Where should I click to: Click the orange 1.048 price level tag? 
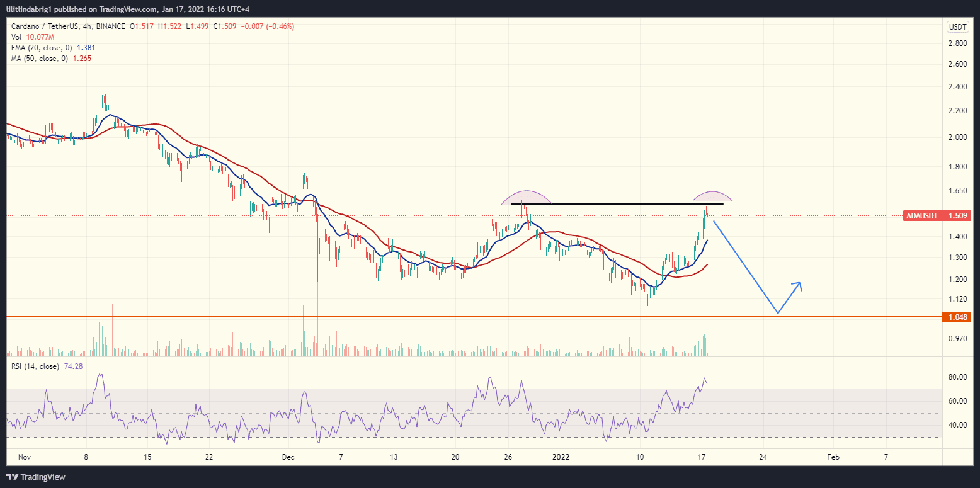pos(957,317)
